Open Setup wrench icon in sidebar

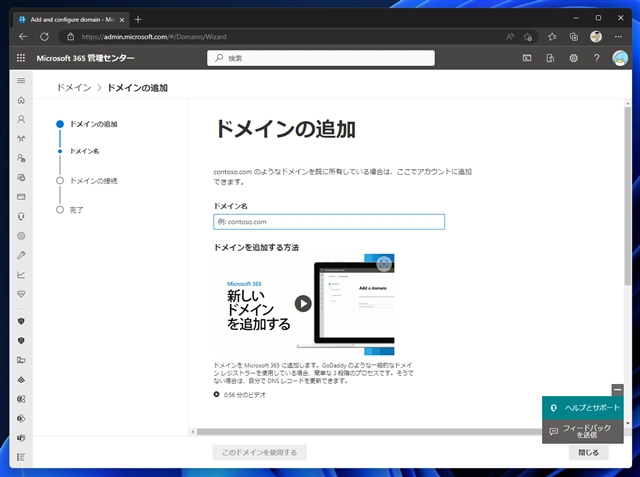pos(21,255)
